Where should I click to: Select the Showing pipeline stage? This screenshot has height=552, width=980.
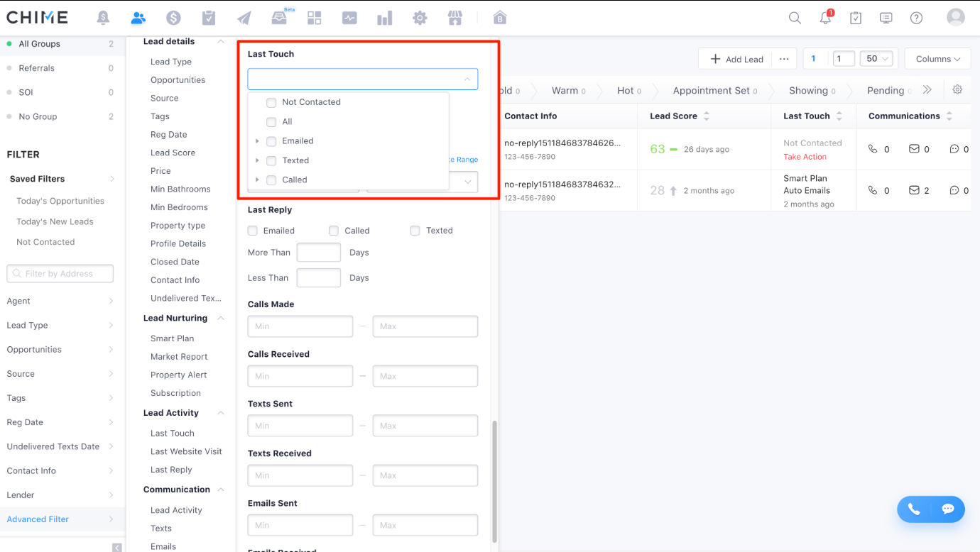pyautogui.click(x=813, y=90)
